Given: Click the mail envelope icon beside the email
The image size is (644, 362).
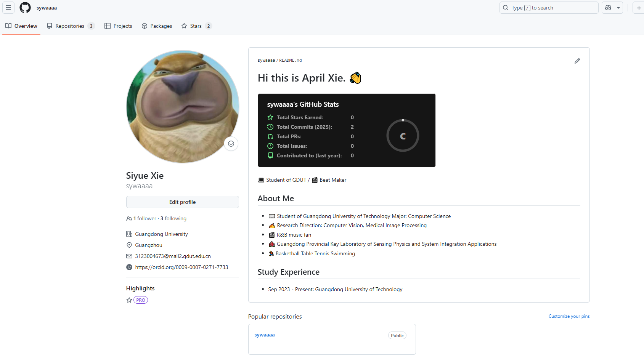Looking at the screenshot, I should click(x=129, y=256).
